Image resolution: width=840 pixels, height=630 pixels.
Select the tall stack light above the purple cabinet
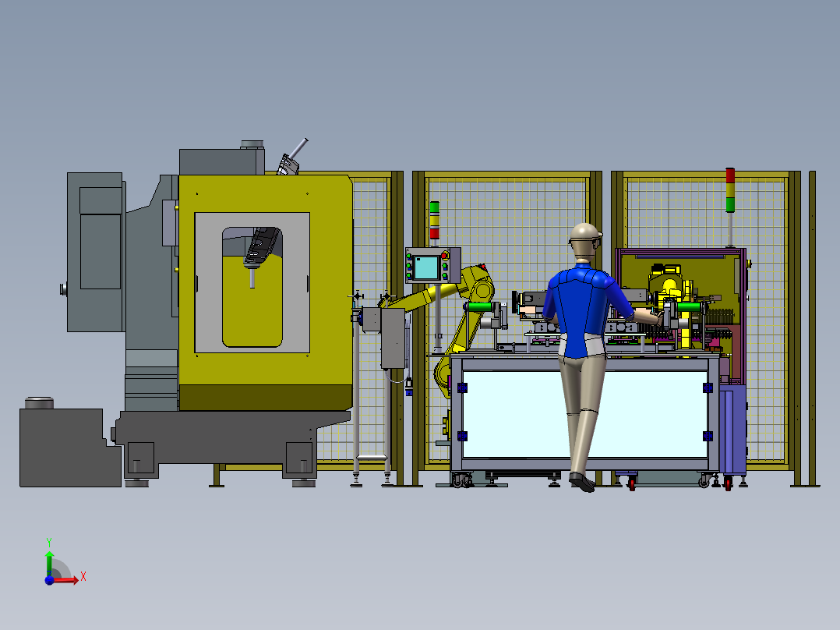[730, 191]
